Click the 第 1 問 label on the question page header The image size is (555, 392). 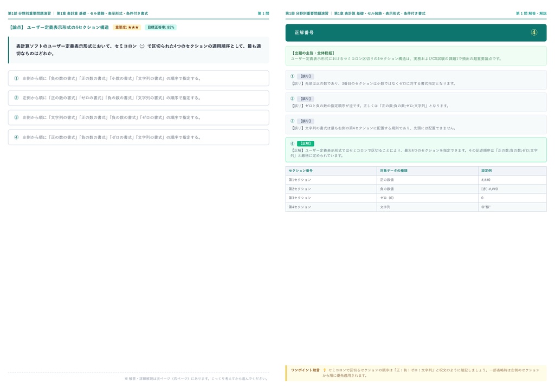(263, 14)
